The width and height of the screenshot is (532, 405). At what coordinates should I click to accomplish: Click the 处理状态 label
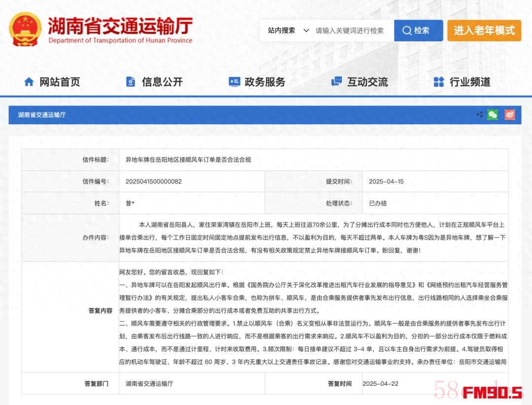tap(339, 203)
